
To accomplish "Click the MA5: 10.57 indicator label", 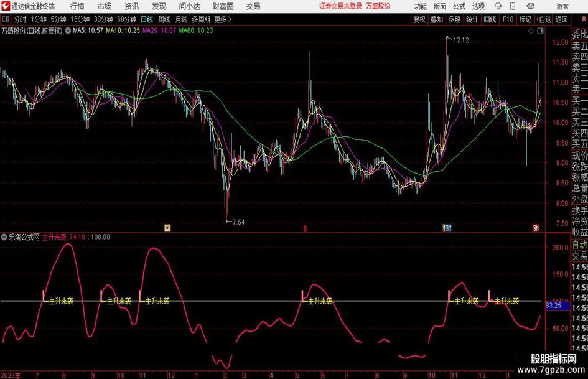I will (88, 30).
